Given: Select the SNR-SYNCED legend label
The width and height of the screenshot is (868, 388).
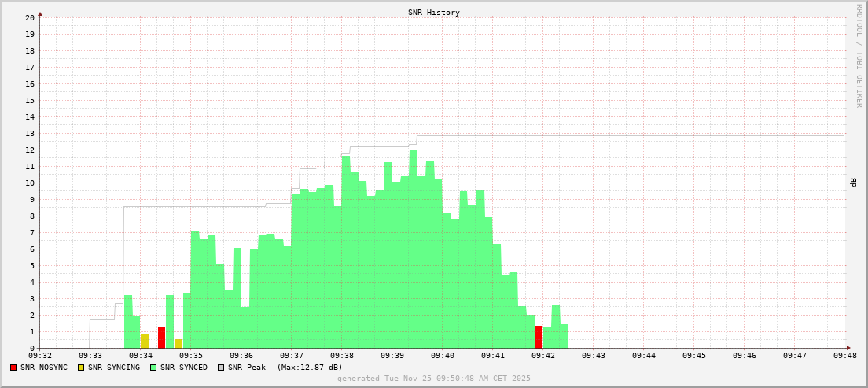Looking at the screenshot, I should click(x=184, y=368).
